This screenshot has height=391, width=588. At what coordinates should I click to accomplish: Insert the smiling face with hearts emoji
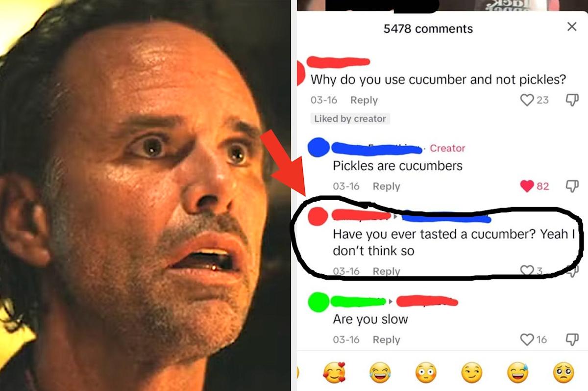coord(334,373)
